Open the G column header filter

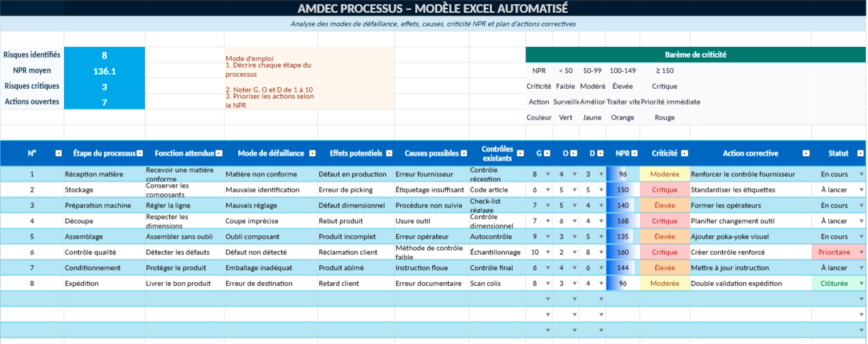[547, 154]
